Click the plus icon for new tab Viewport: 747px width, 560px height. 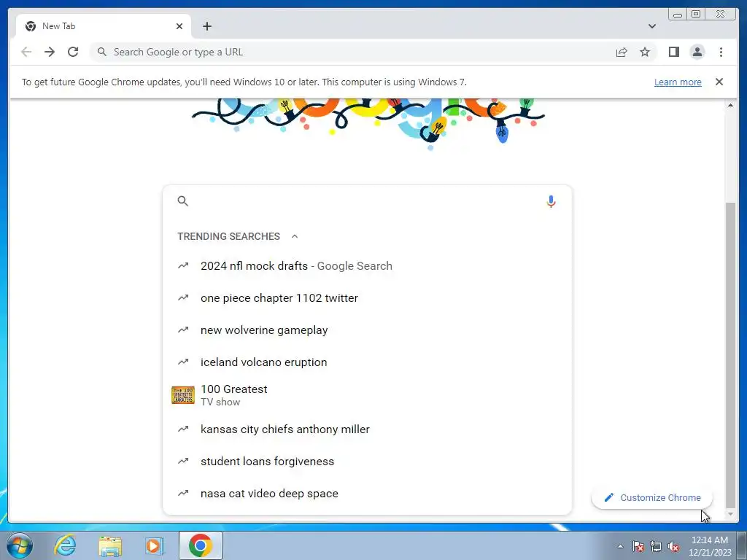207,26
